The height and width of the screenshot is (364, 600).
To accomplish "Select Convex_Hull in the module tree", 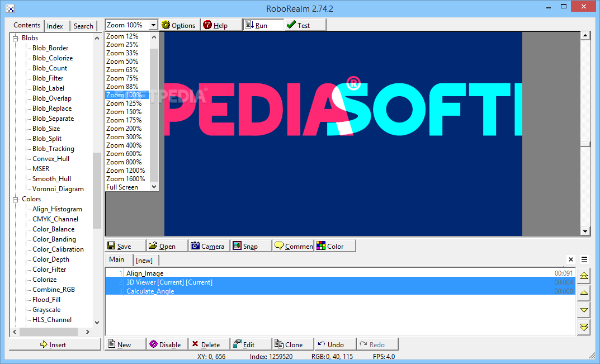I will click(51, 158).
